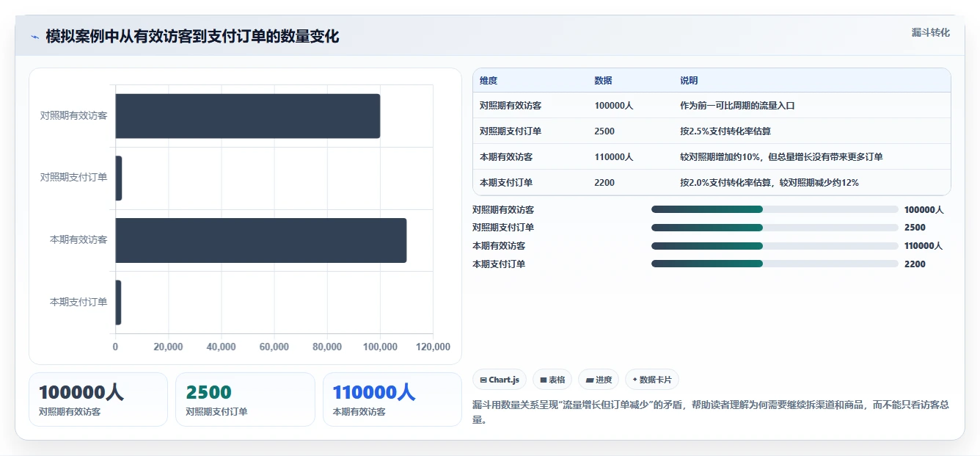Click the 本期有效访客 chart axis label

pyautogui.click(x=78, y=240)
